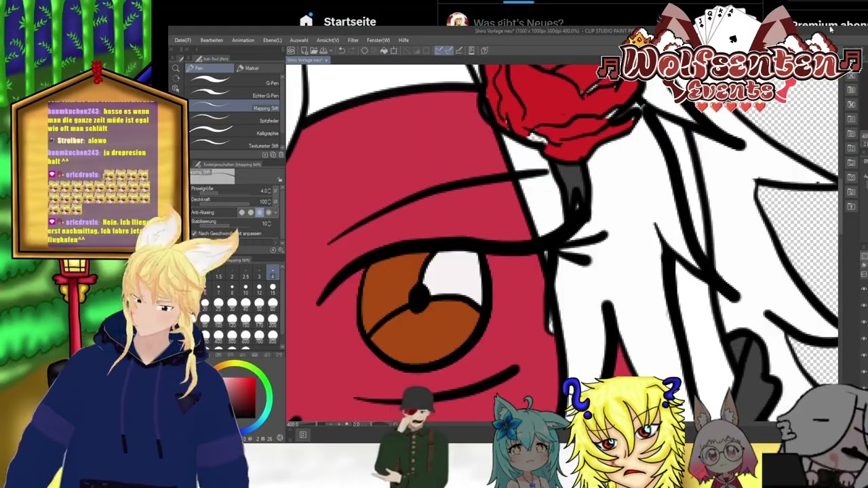Open the Fenster(W) menu
Viewport: 868px width, 488px height.
tap(378, 40)
